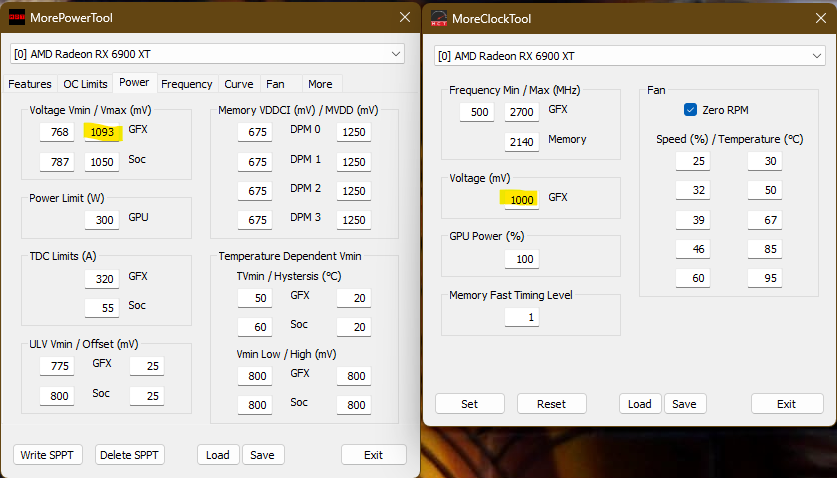Click the fan speed field showing 25
This screenshot has height=478, width=837.
(x=693, y=161)
